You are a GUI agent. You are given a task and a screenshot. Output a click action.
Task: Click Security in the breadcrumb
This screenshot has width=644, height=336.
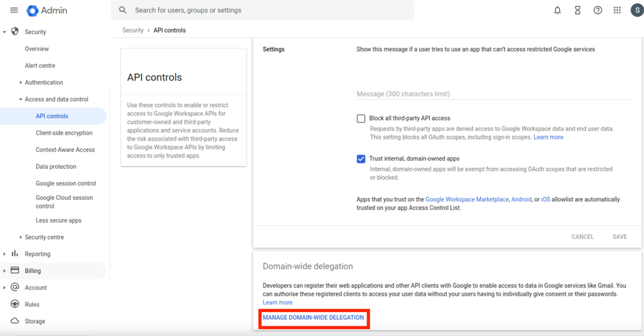pos(133,30)
